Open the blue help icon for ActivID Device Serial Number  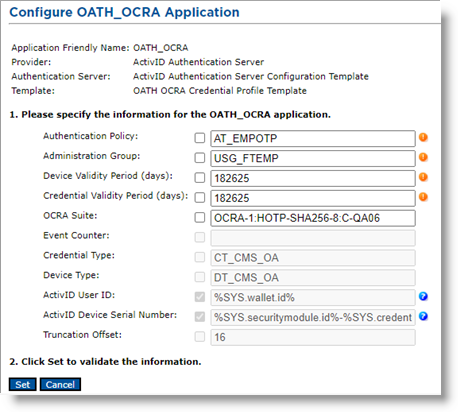[423, 316]
